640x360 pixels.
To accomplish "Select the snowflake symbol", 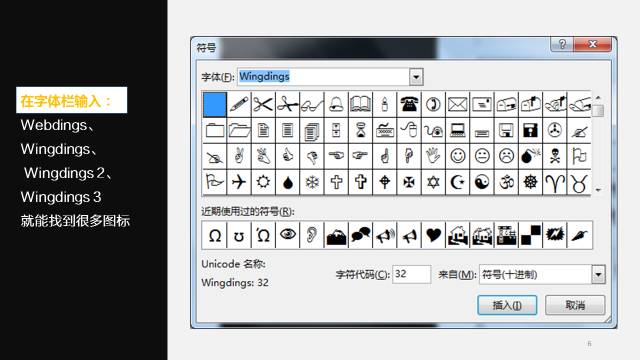I will (312, 182).
